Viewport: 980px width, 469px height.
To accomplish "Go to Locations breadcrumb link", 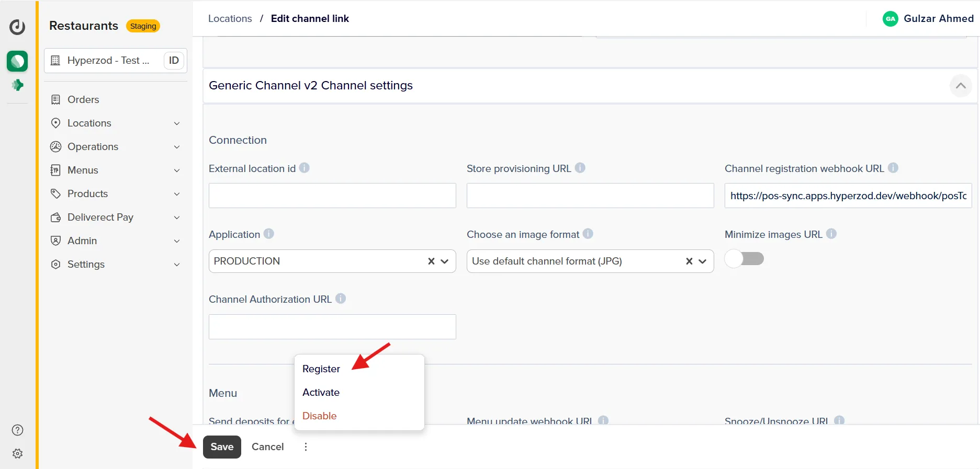I will pyautogui.click(x=230, y=18).
